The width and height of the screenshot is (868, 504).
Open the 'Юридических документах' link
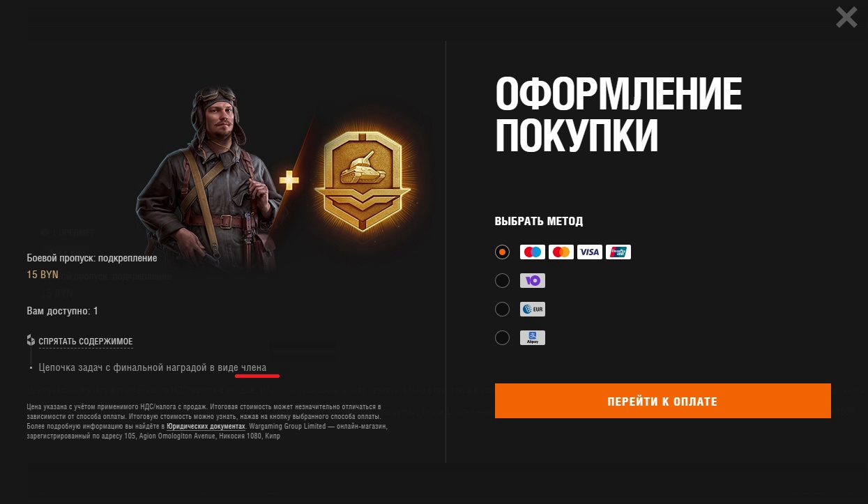[x=206, y=426]
